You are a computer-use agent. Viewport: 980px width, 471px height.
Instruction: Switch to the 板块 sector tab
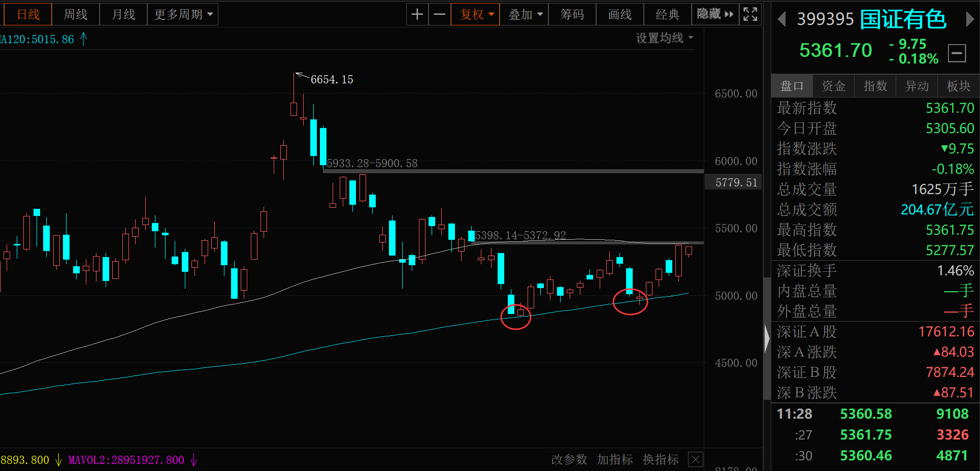click(958, 86)
